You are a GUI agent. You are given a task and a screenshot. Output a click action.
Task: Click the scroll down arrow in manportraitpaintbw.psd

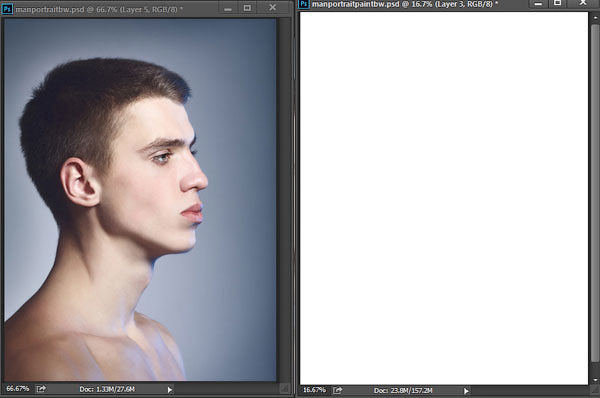[595, 380]
